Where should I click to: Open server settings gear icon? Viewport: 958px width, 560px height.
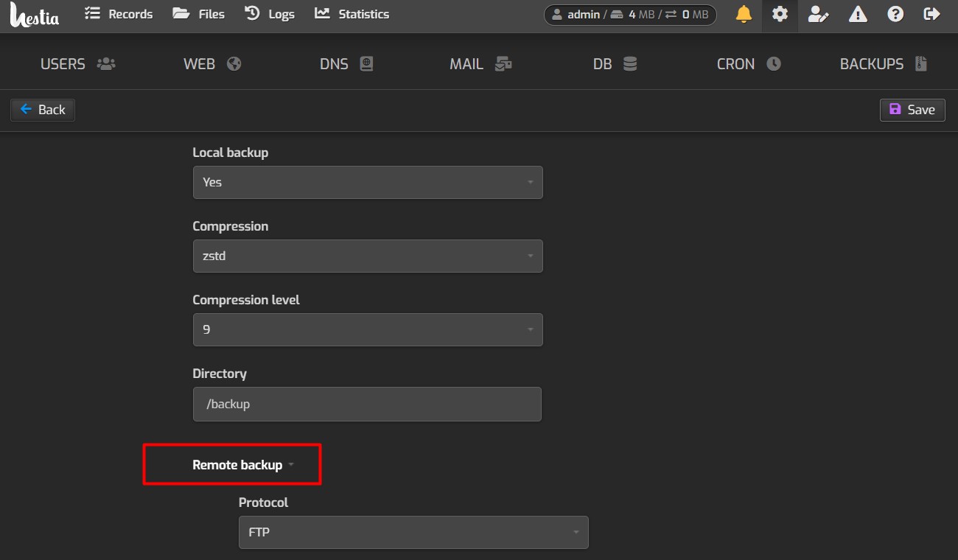pyautogui.click(x=780, y=14)
